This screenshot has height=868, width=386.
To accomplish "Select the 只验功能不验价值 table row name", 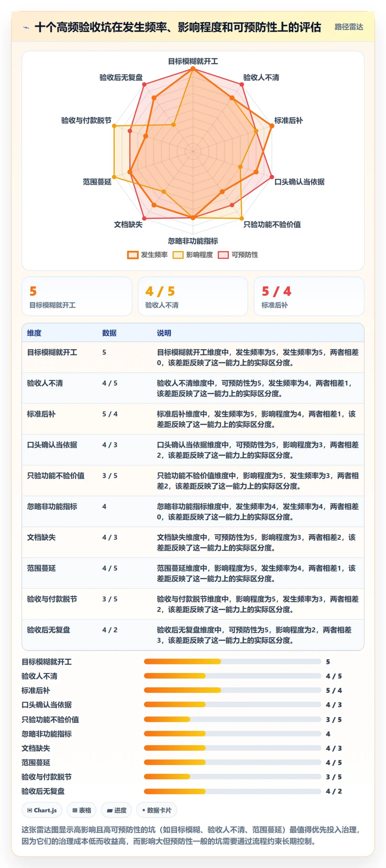I will point(56,476).
